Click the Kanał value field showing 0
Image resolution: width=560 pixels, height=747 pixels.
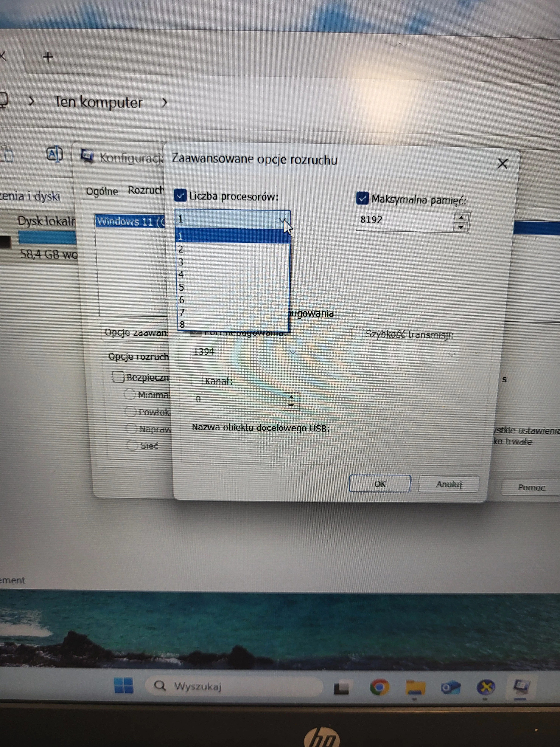(238, 400)
